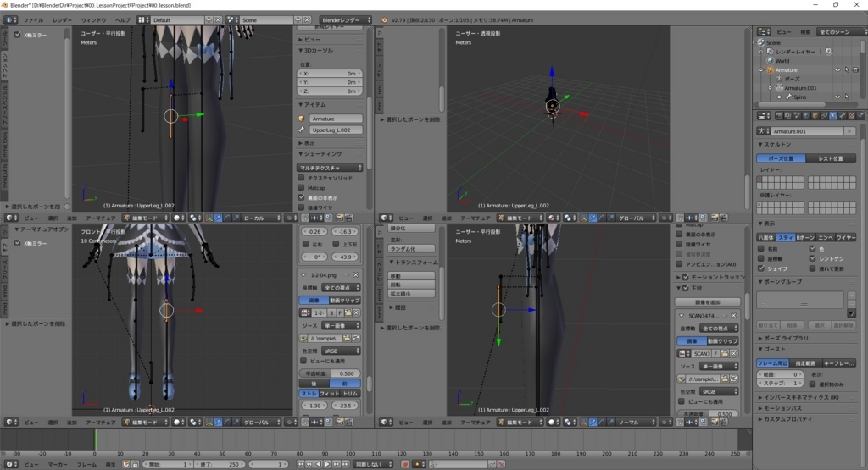Open マルチテクスチャ shading dropdown
The width and height of the screenshot is (868, 470).
tap(331, 168)
